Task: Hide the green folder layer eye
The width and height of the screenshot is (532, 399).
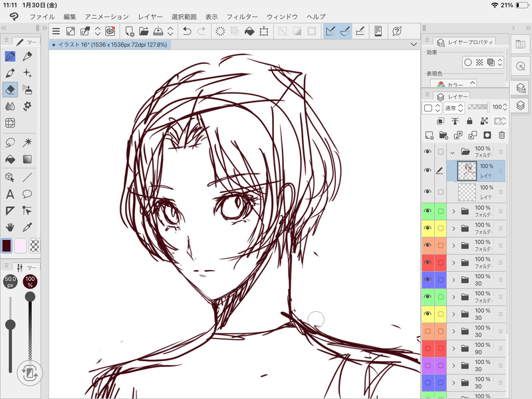Action: pyautogui.click(x=428, y=211)
